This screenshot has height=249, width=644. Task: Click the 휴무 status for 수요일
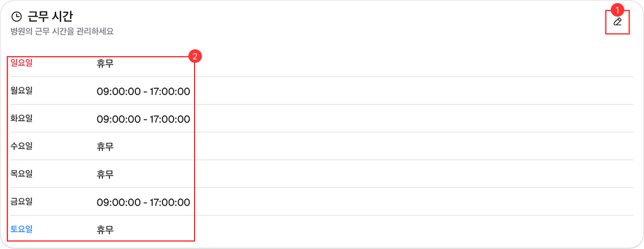pos(105,147)
